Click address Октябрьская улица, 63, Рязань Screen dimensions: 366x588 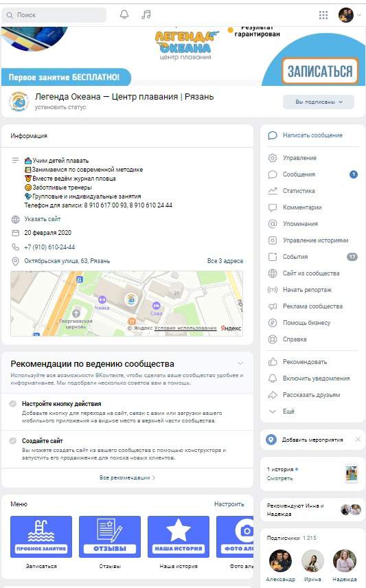pos(67,261)
